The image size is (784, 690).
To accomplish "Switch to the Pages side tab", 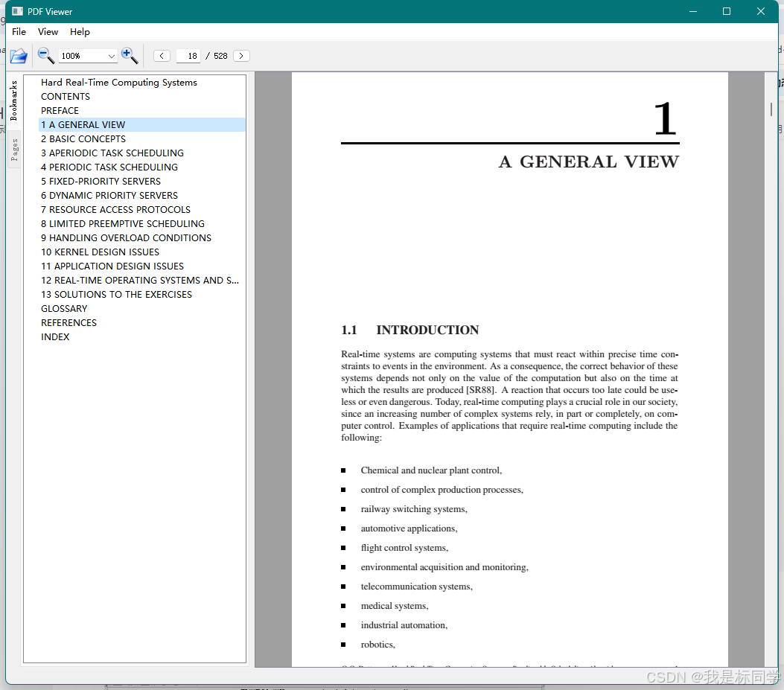I will [14, 150].
